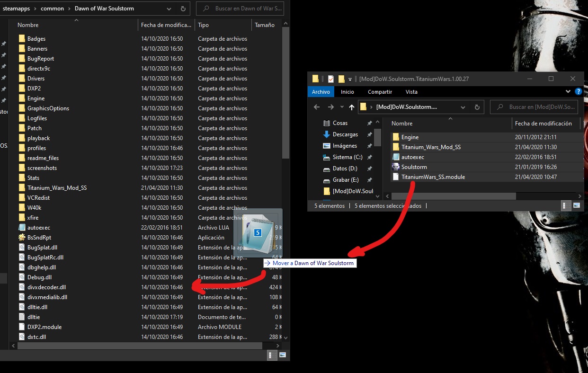
Task: Click 'Dawn of War Soulstorm' breadcrumb segment
Action: (104, 9)
